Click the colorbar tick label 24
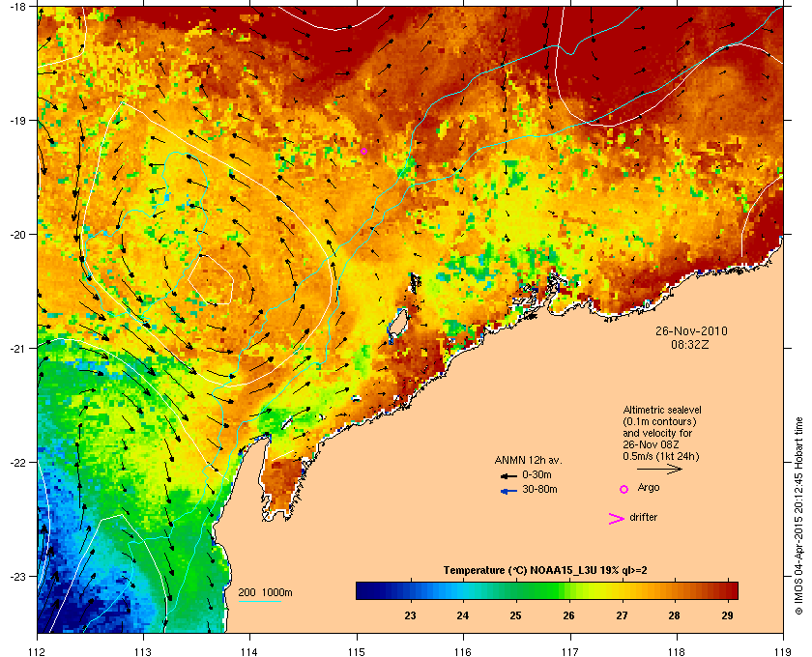Image resolution: width=812 pixels, height=657 pixels. pyautogui.click(x=463, y=615)
